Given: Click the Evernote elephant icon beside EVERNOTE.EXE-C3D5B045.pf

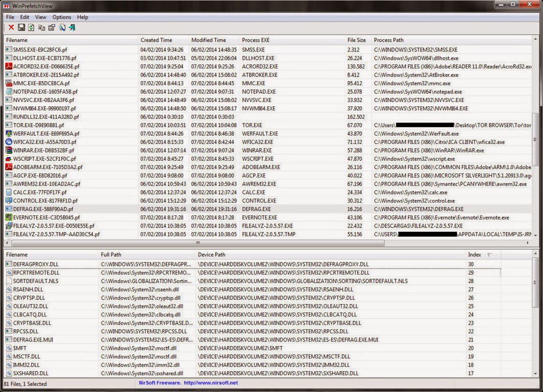Looking at the screenshot, I should [x=9, y=217].
